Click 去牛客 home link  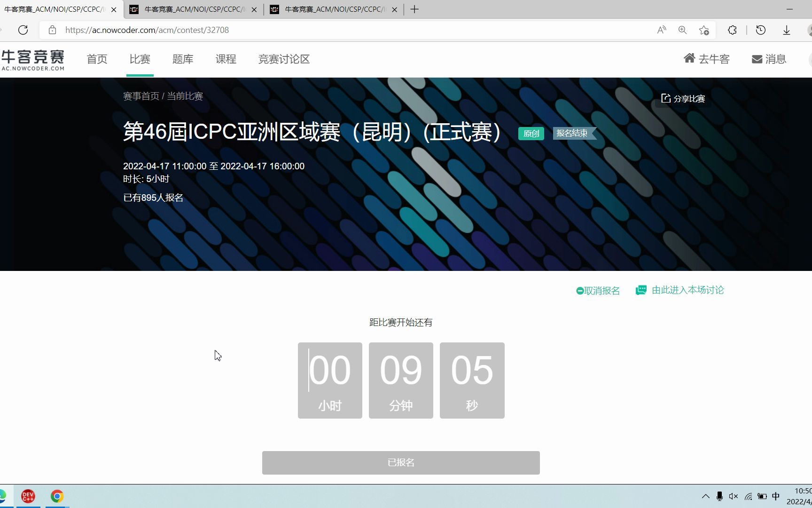(706, 59)
